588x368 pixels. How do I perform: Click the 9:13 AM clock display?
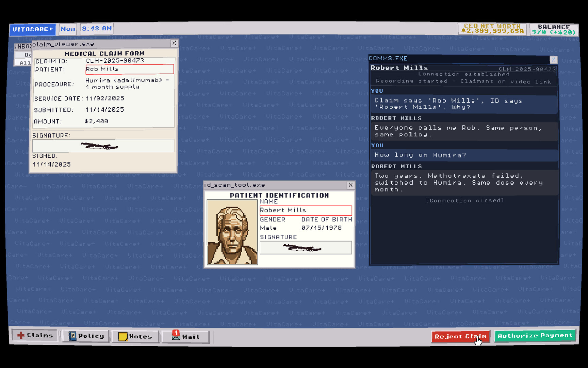point(97,29)
